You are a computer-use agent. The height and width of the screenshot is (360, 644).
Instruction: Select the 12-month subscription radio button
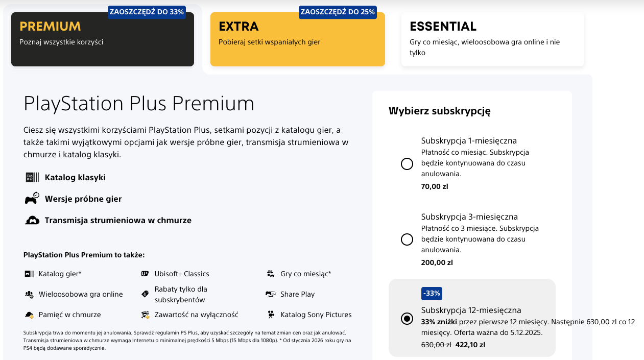pyautogui.click(x=407, y=319)
